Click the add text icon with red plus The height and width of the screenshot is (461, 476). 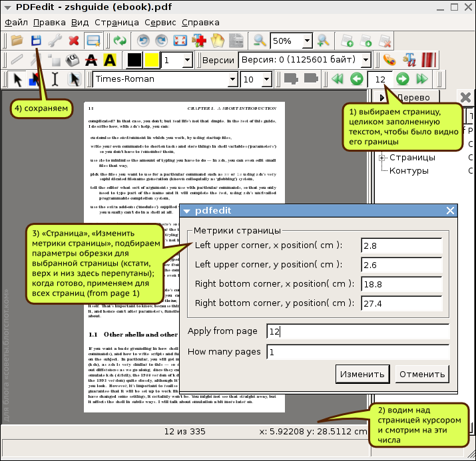tap(199, 41)
